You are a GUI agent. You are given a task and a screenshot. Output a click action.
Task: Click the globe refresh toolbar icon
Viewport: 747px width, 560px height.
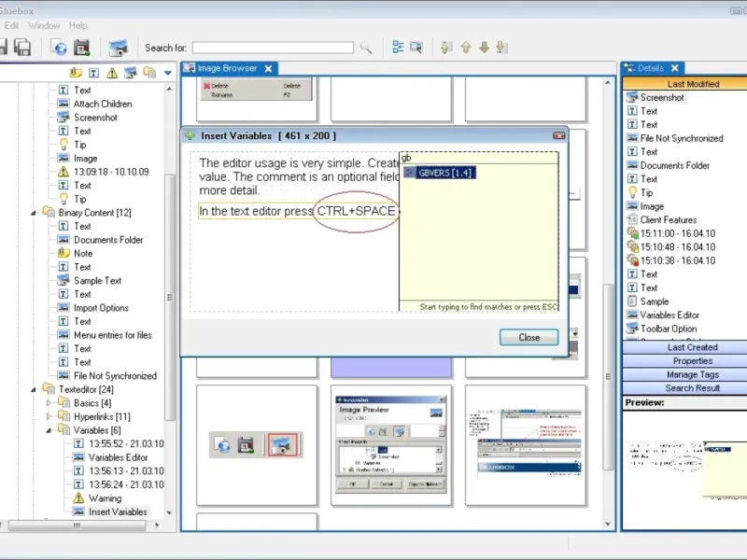[x=59, y=47]
